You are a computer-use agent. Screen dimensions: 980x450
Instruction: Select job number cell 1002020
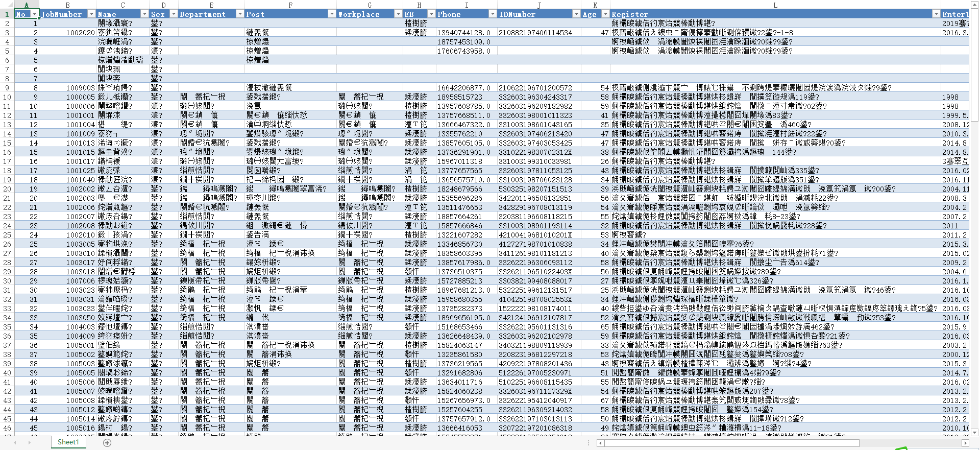68,33
